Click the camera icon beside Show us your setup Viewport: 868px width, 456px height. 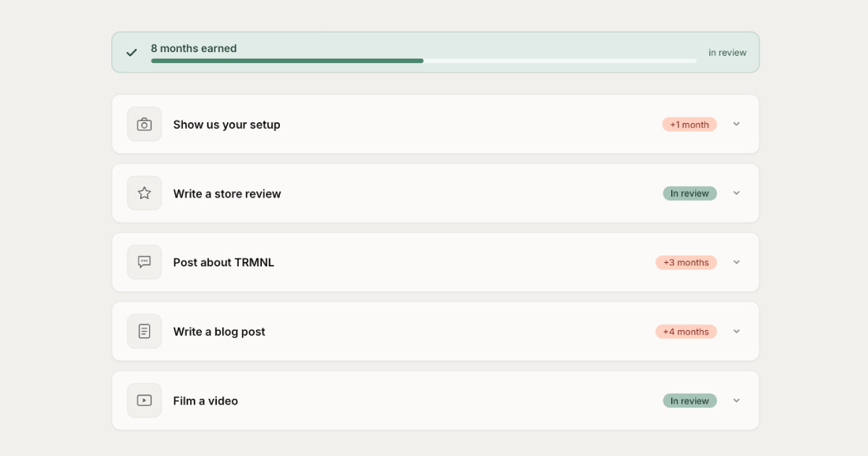[145, 124]
